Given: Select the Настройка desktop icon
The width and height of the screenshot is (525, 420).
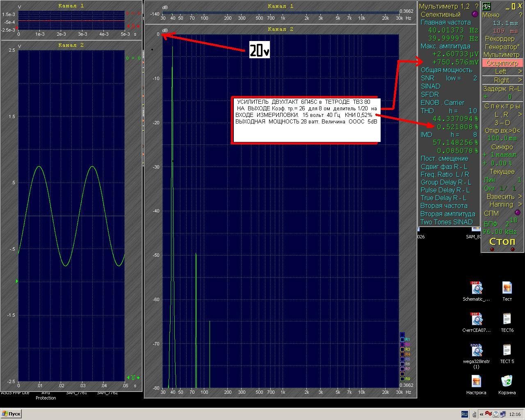Looking at the screenshot, I should 476,385.
